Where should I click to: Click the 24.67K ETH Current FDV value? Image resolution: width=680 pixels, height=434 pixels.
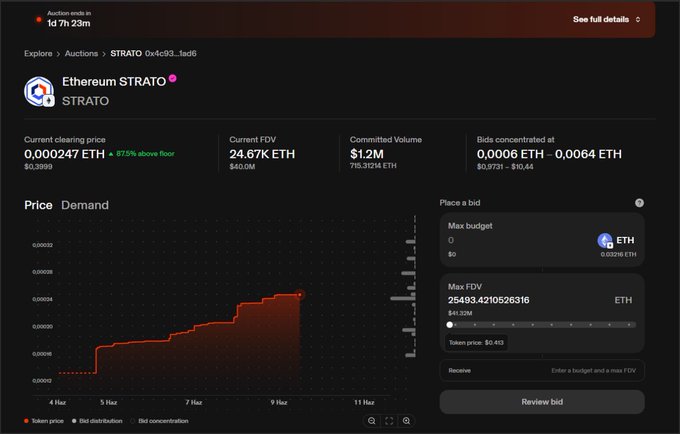262,154
